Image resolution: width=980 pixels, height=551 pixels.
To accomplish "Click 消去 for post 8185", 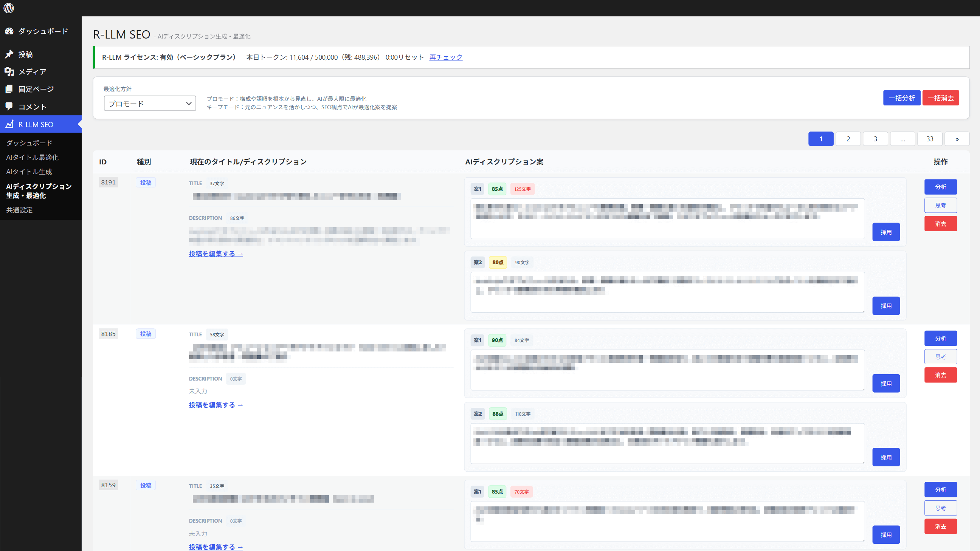I will [x=940, y=375].
